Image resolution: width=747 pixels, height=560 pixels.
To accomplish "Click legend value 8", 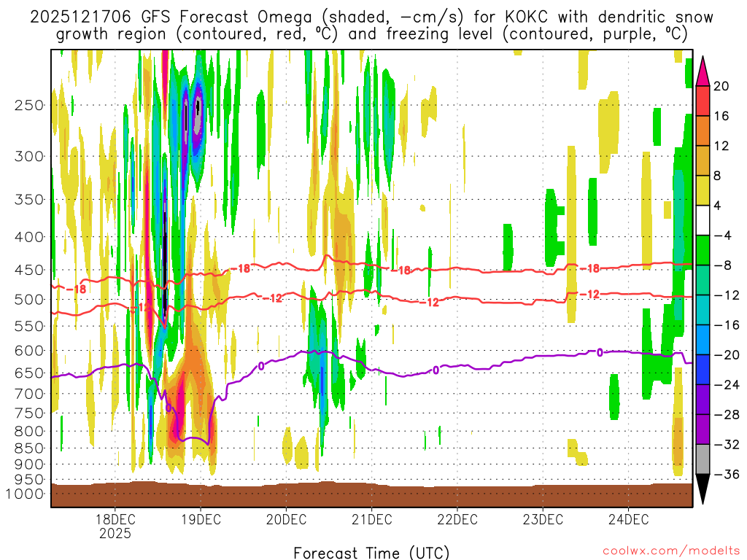I will pyautogui.click(x=717, y=176).
